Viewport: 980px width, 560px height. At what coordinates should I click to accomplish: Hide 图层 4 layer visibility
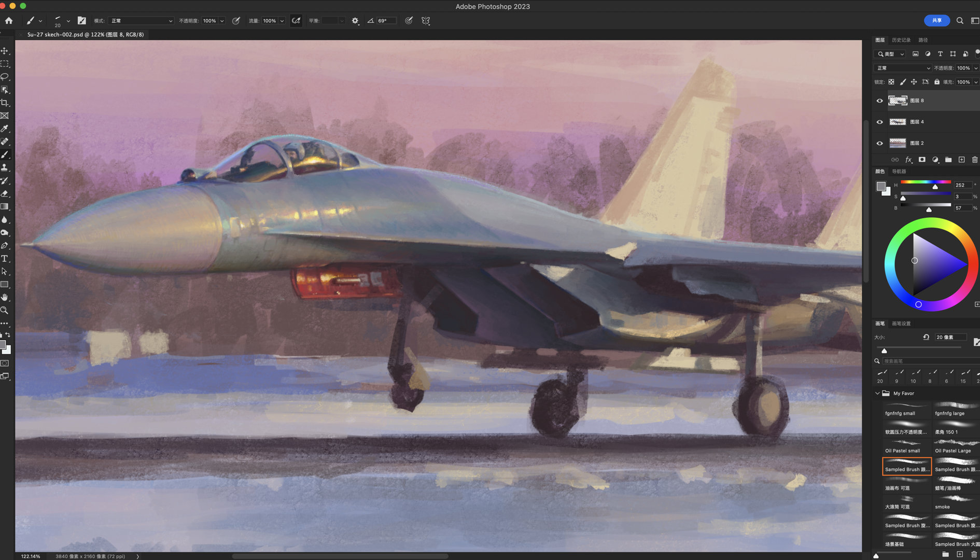(x=879, y=122)
